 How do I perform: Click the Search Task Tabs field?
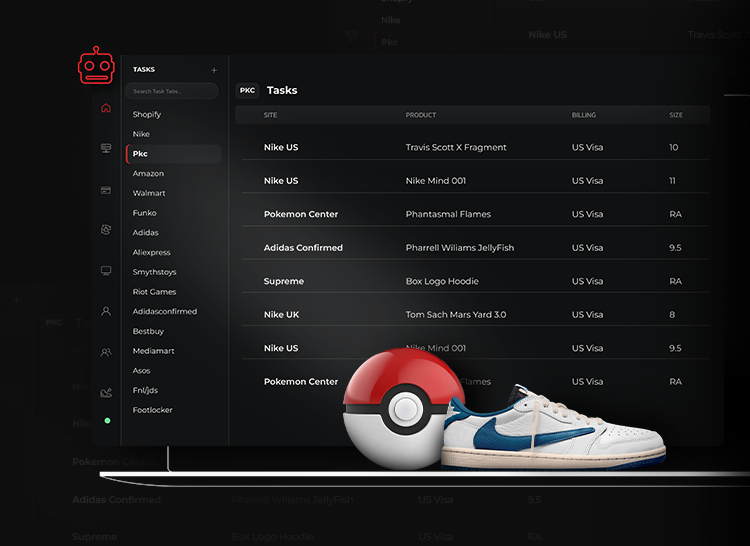171,91
